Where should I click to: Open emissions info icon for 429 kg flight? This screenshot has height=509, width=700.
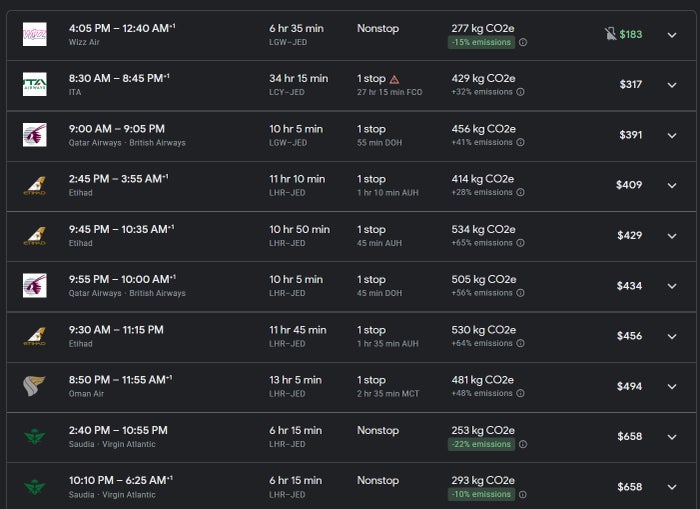(521, 92)
